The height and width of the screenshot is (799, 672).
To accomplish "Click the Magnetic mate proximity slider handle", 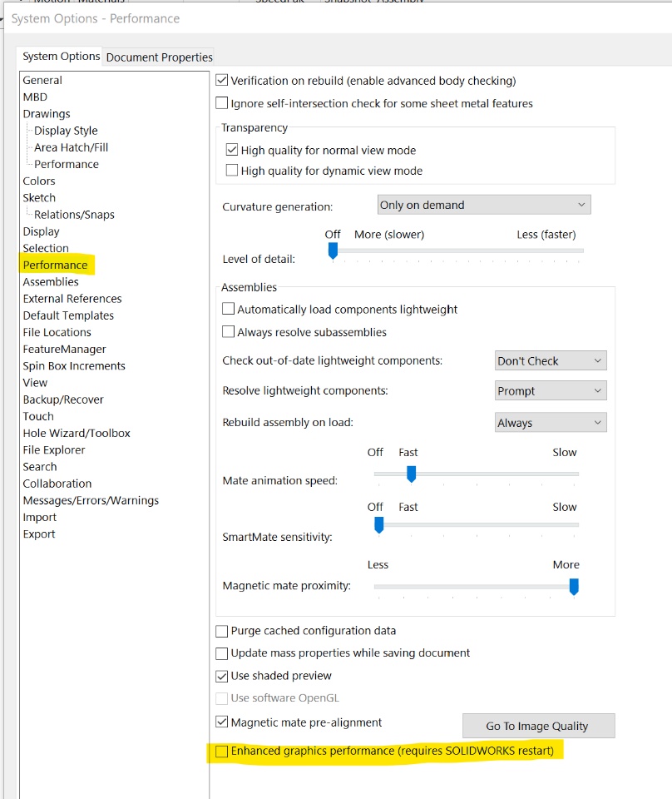I will click(574, 587).
